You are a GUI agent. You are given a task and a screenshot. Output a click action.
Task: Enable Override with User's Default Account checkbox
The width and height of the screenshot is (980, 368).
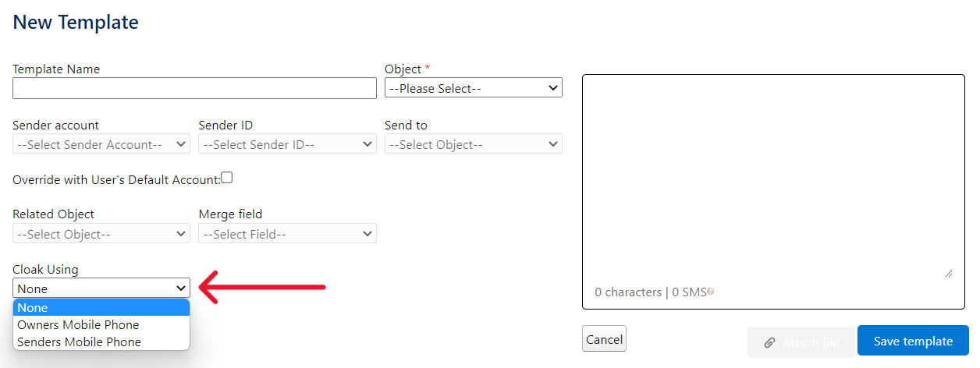click(x=227, y=178)
